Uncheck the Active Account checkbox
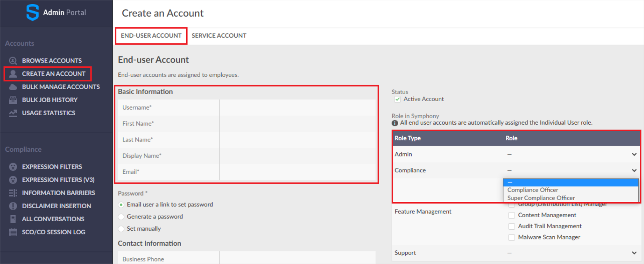Screen dimensions: 644x264 click(x=398, y=99)
